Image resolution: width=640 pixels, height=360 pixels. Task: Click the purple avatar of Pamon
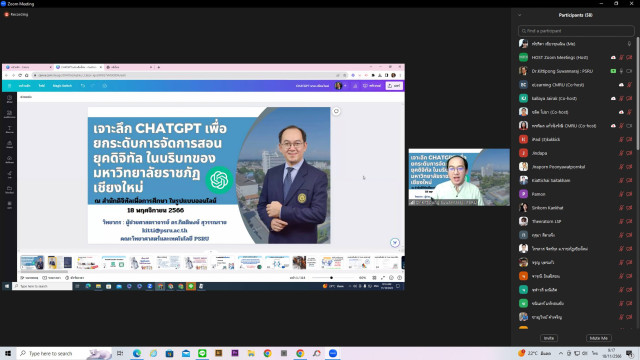tap(523, 194)
